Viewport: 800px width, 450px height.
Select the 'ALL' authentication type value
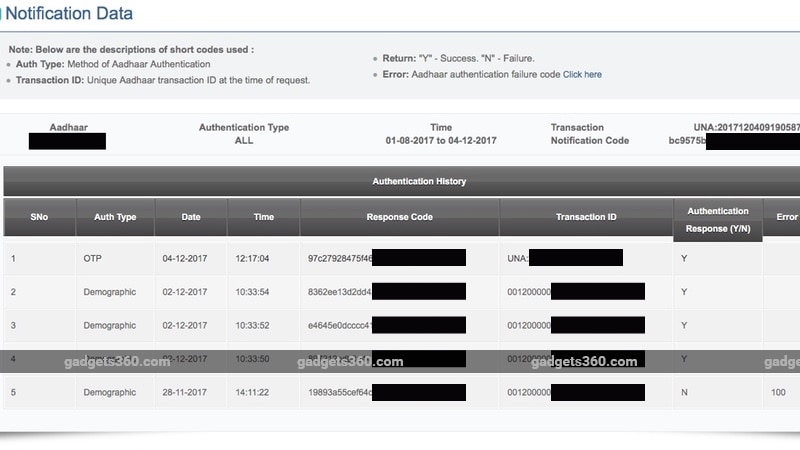click(x=244, y=141)
